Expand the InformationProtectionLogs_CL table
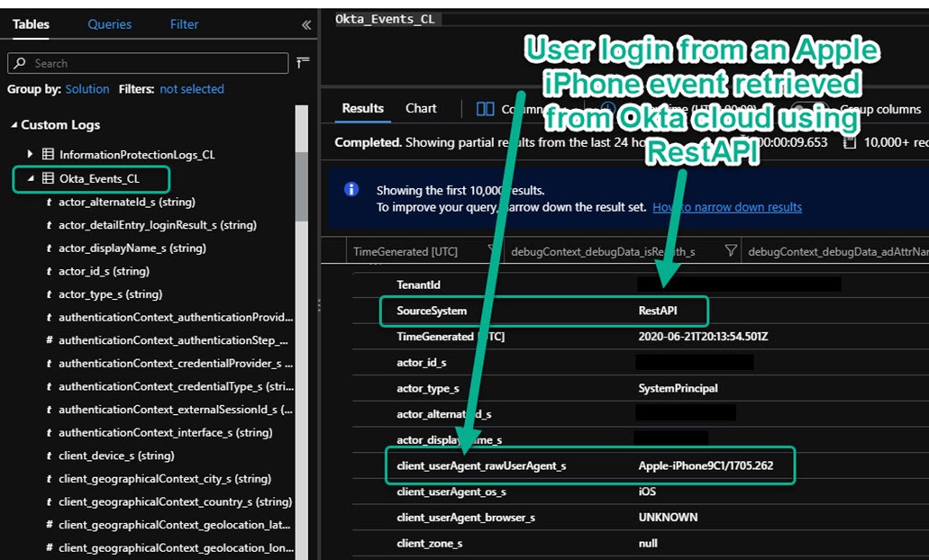 pos(30,155)
